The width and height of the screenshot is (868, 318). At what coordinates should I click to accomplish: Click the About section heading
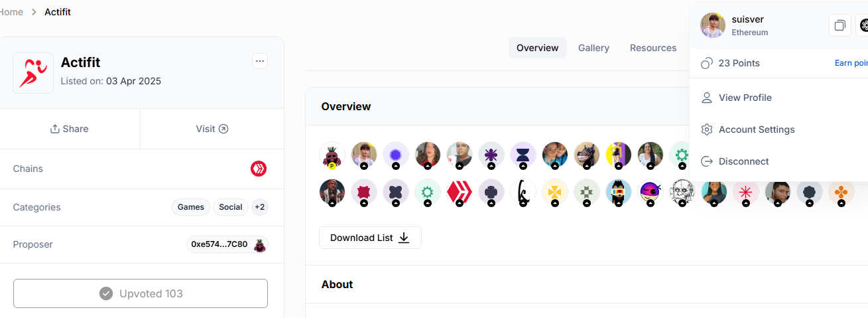[x=337, y=284]
